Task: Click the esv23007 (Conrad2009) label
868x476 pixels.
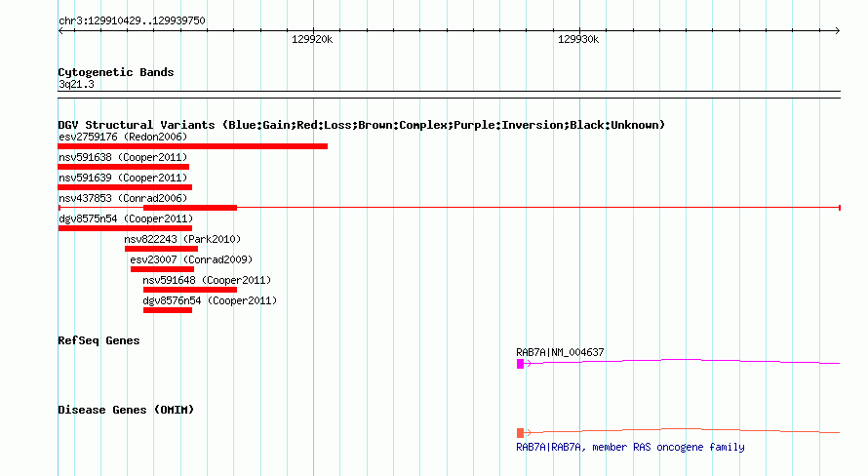Action: point(191,259)
